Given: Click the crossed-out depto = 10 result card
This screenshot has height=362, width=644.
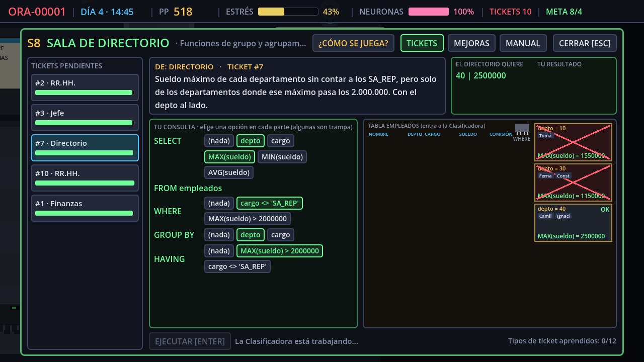Looking at the screenshot, I should pyautogui.click(x=573, y=142).
